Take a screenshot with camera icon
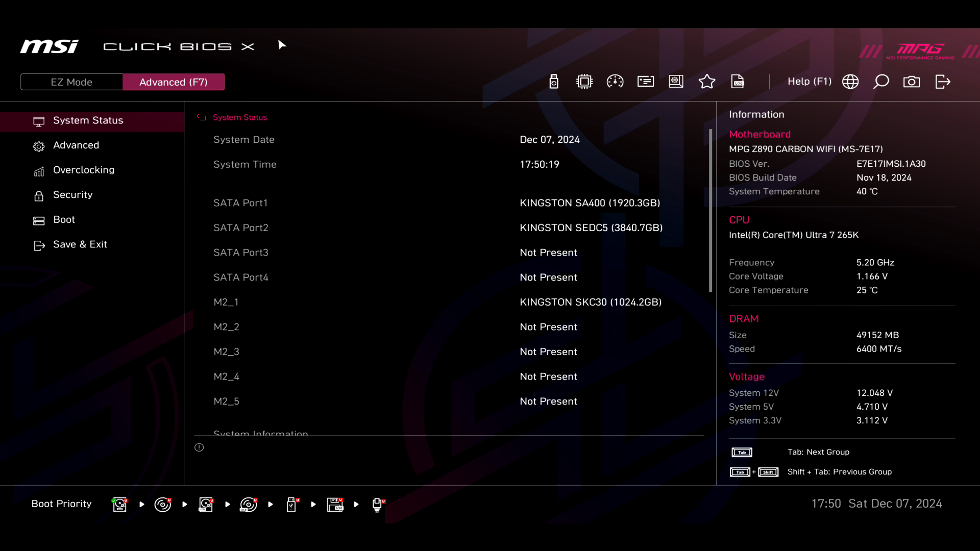This screenshot has width=980, height=551. (912, 82)
